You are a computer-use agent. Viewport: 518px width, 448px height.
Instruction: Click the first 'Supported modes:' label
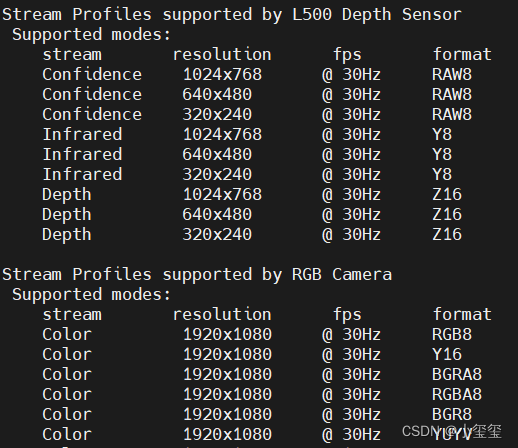coord(91,35)
